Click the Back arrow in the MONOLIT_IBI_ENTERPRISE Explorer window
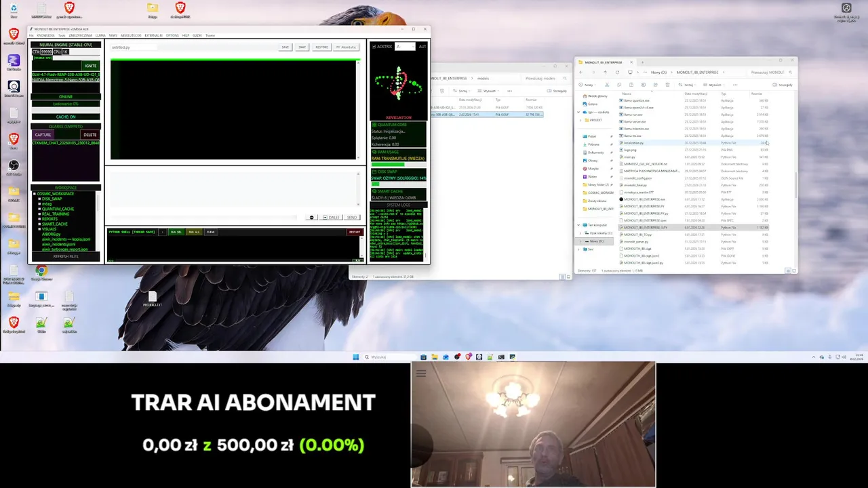Screen dimensions: 868x488 [581, 73]
